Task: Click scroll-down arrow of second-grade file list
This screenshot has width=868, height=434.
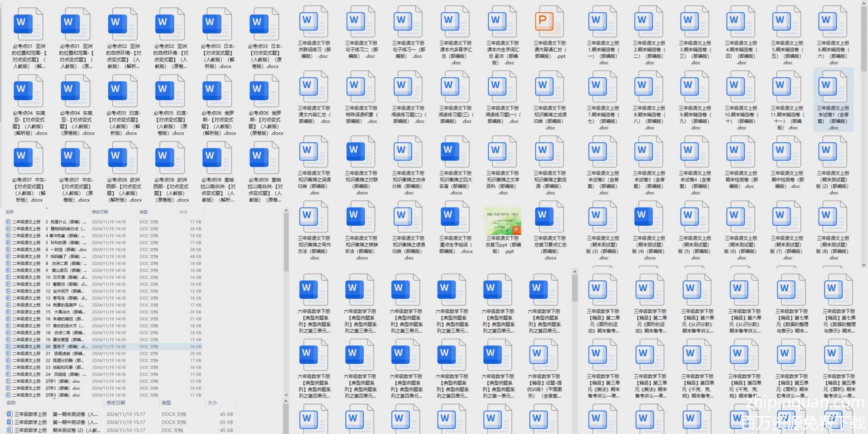Action: pyautogui.click(x=286, y=395)
